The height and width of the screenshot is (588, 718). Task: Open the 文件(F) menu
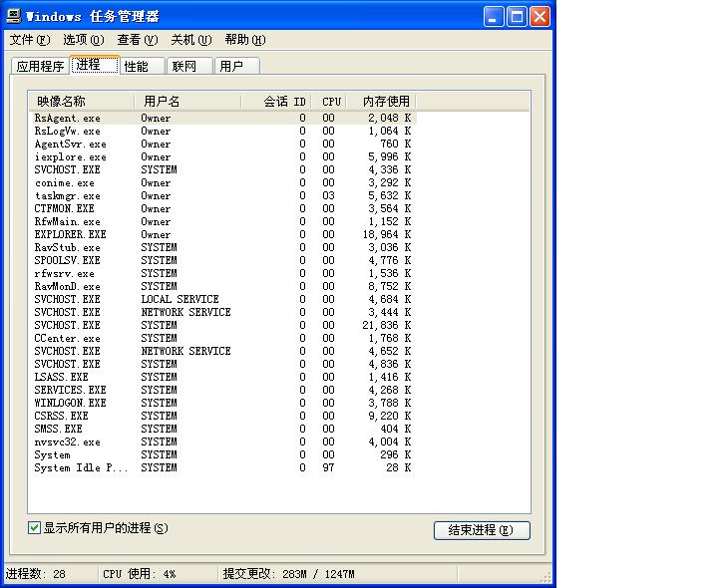[x=30, y=40]
